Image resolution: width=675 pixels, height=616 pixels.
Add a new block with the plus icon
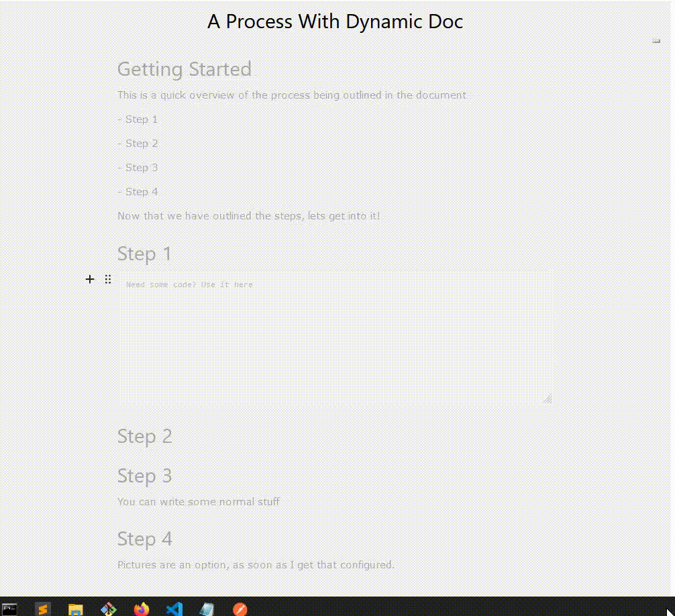[90, 279]
